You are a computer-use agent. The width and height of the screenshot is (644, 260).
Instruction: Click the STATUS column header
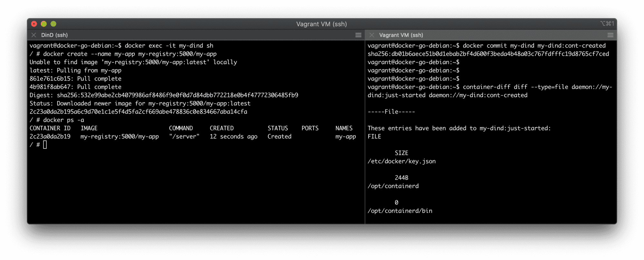[x=278, y=128]
